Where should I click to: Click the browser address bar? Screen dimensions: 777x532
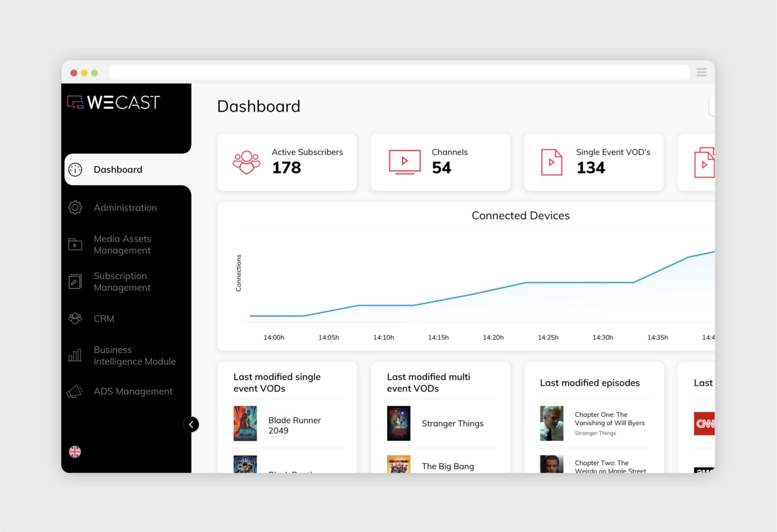point(399,72)
